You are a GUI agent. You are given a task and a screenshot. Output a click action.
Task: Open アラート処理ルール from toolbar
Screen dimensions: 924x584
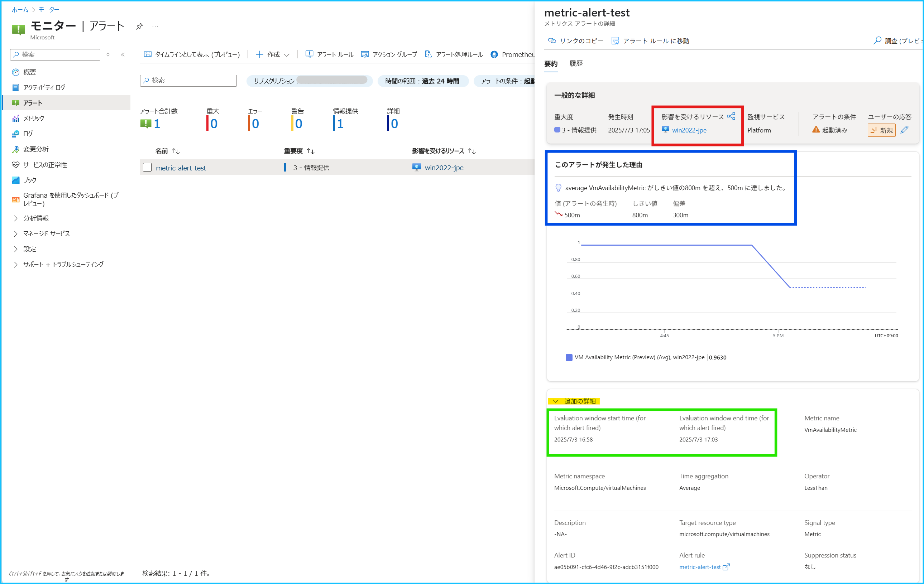(454, 54)
